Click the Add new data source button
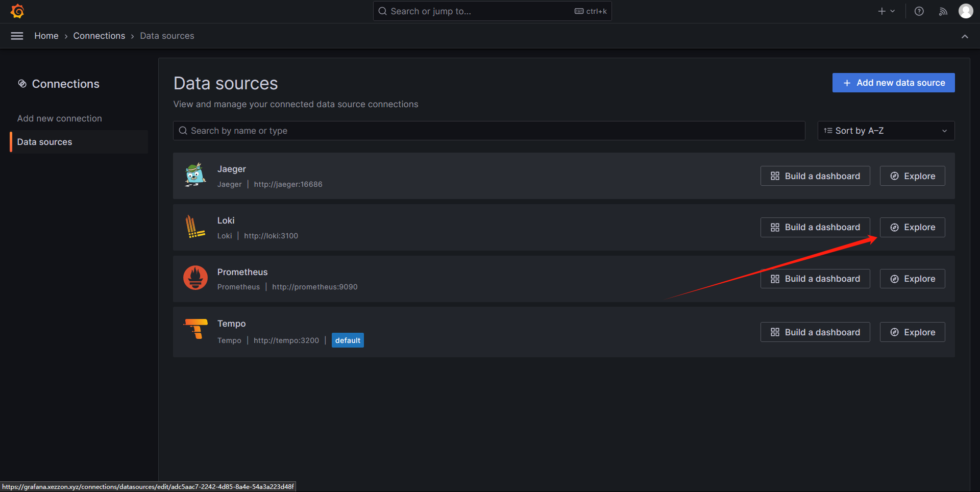 [893, 83]
